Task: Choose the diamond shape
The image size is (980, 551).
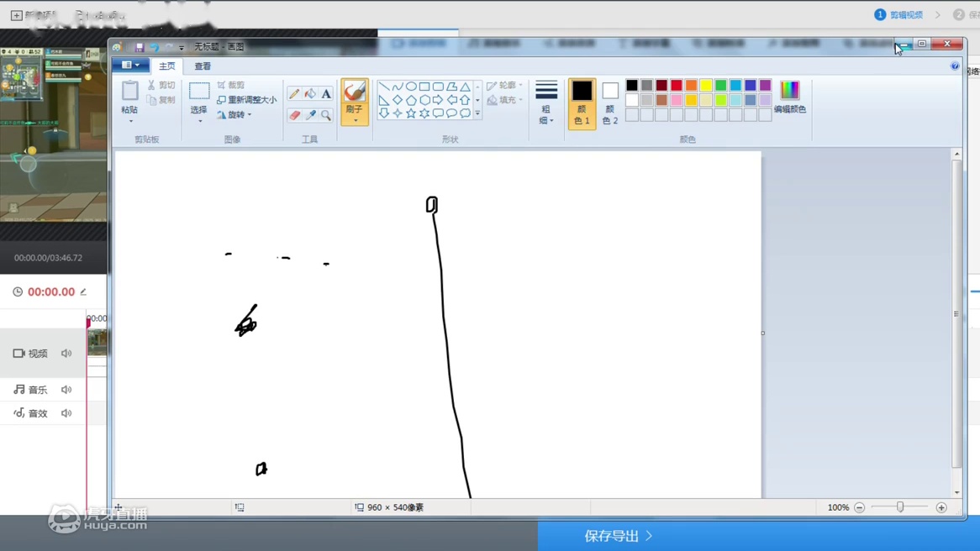Action: coord(398,100)
